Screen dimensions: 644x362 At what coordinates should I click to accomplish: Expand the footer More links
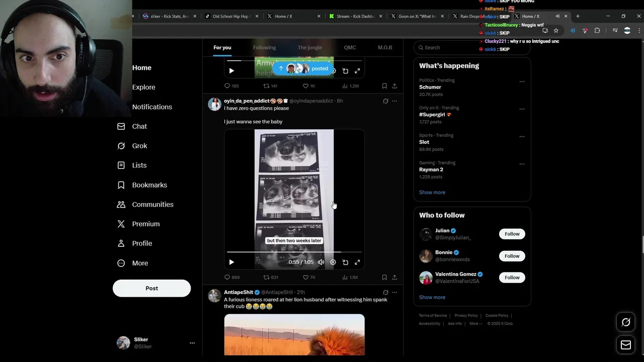coord(475,323)
